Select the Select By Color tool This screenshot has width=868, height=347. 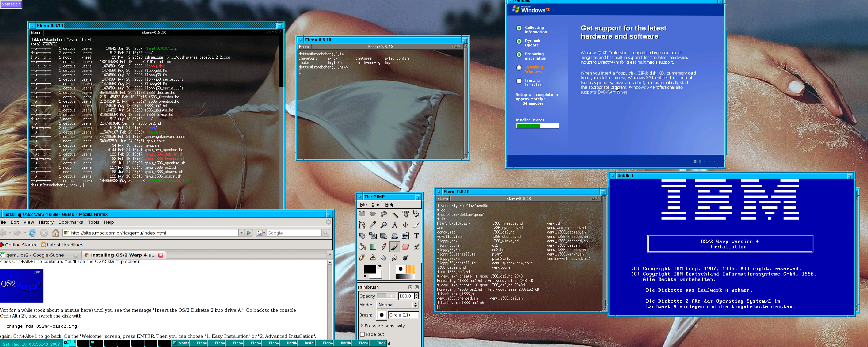point(406,214)
